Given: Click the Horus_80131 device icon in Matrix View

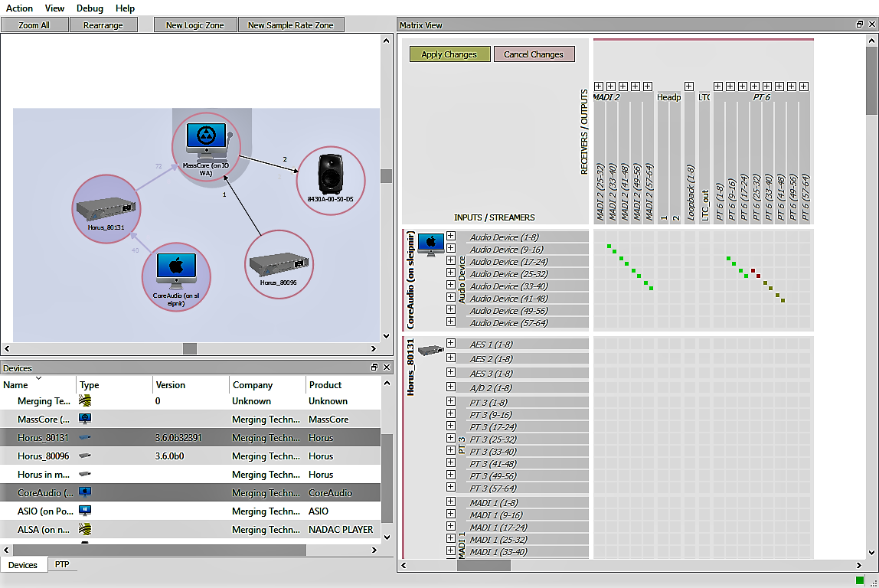Looking at the screenshot, I should (x=431, y=351).
